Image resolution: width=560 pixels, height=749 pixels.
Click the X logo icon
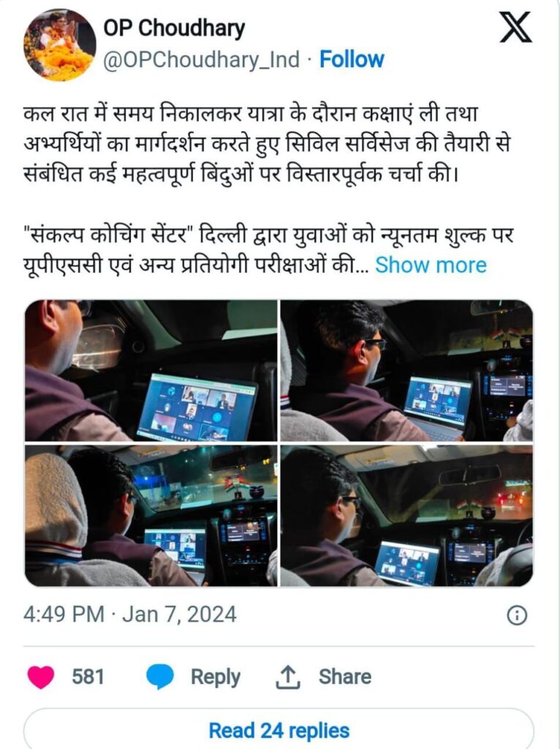pyautogui.click(x=515, y=27)
